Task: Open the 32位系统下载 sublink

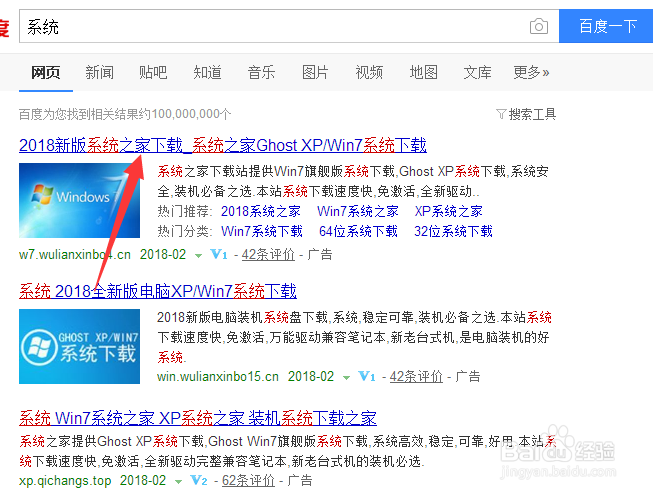Action: tap(453, 231)
